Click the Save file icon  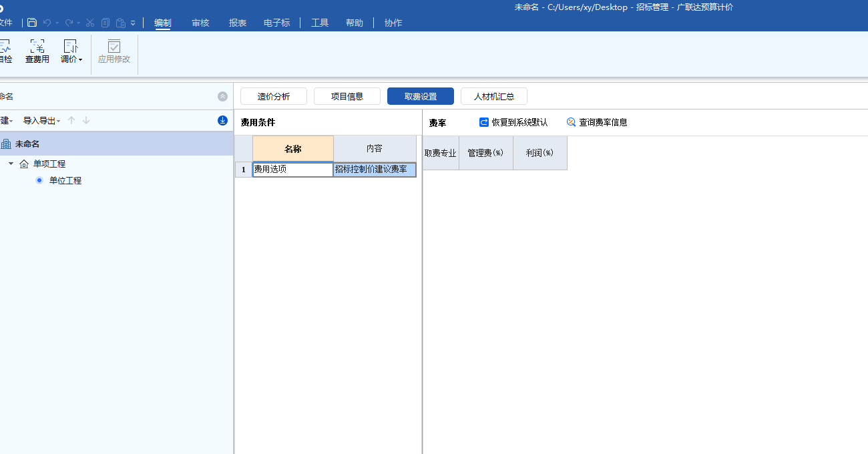click(31, 22)
